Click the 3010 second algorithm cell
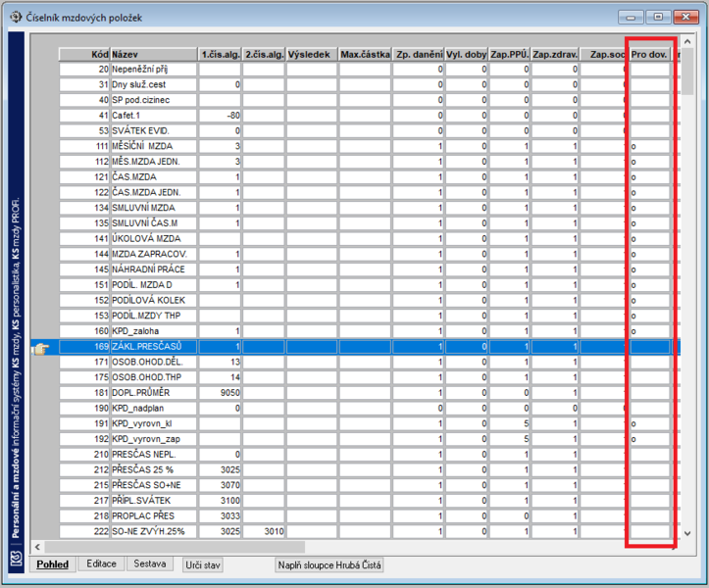 pyautogui.click(x=264, y=531)
